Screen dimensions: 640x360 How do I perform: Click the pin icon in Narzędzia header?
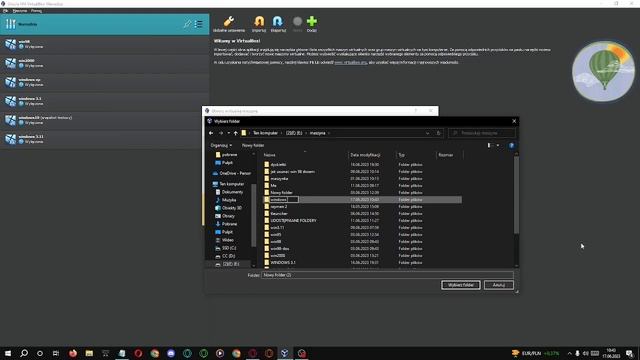(x=187, y=24)
